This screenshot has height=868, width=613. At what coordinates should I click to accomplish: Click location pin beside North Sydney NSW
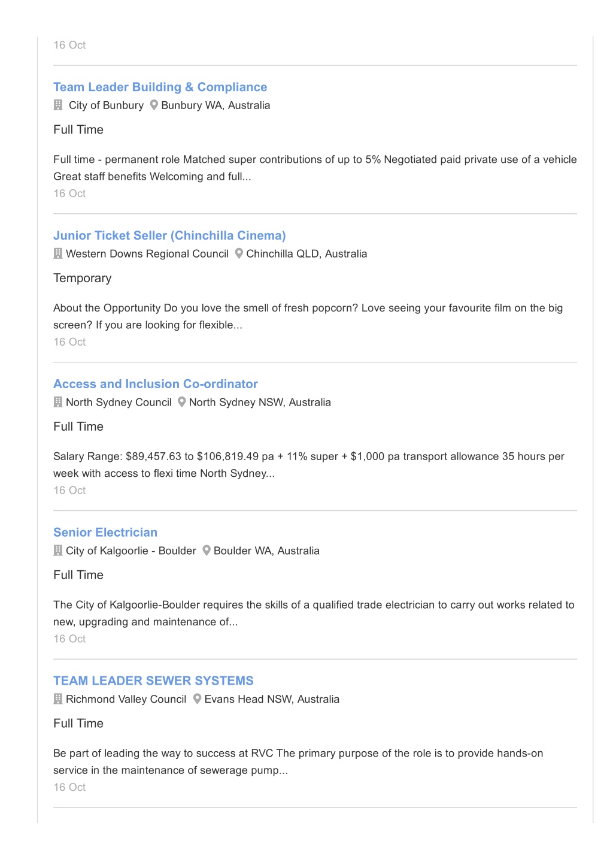click(182, 402)
